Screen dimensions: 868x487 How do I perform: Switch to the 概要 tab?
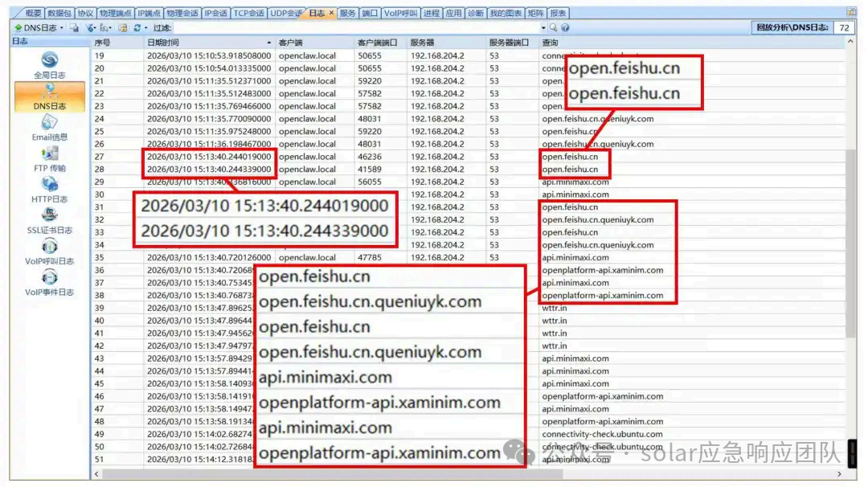(33, 13)
